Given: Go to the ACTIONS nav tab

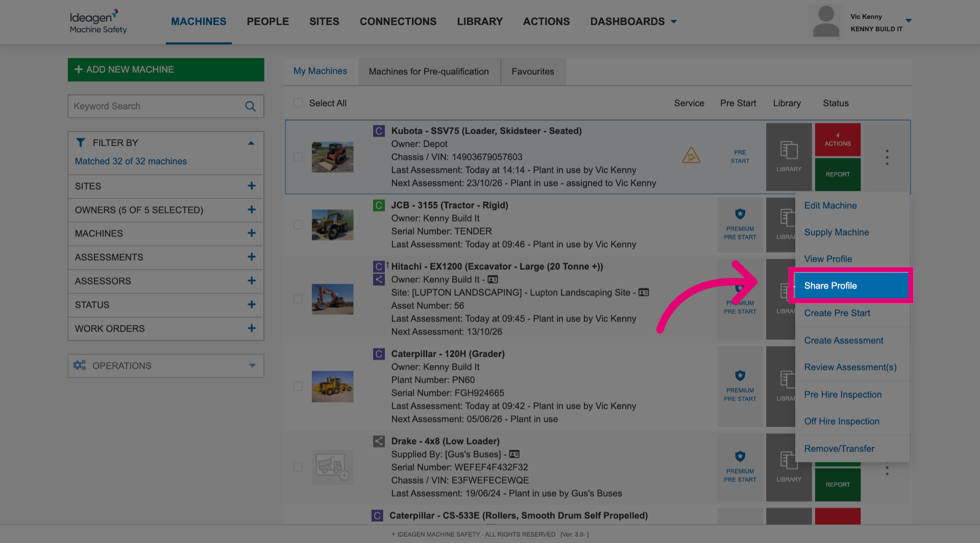Looking at the screenshot, I should pos(546,21).
